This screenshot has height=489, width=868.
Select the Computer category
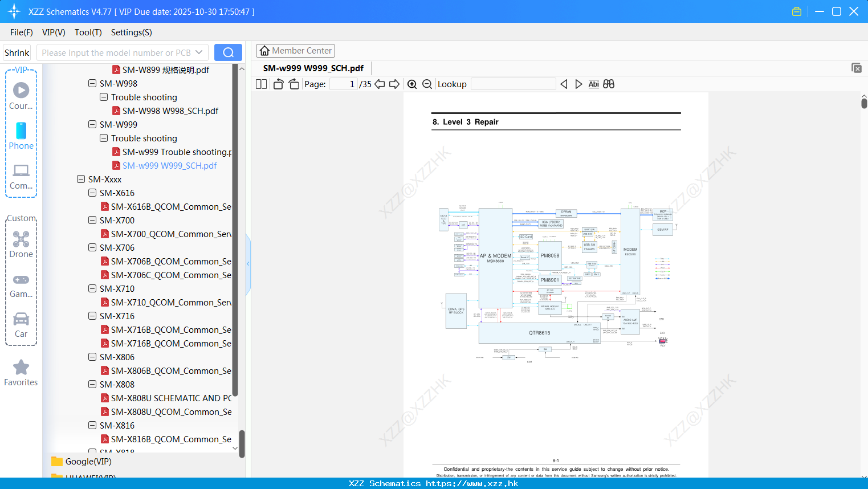point(21,176)
